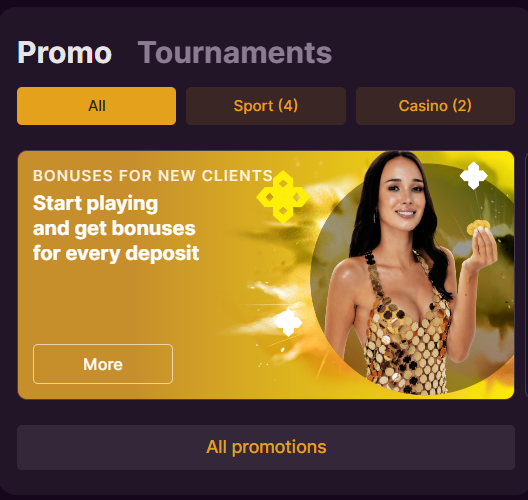The image size is (528, 500).
Task: Click the More button on the banner
Action: (103, 364)
